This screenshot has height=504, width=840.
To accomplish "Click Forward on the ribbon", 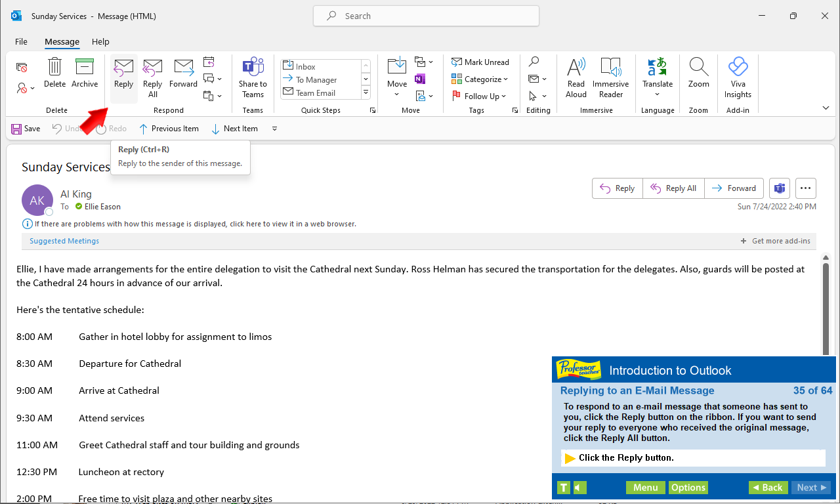I will [183, 74].
